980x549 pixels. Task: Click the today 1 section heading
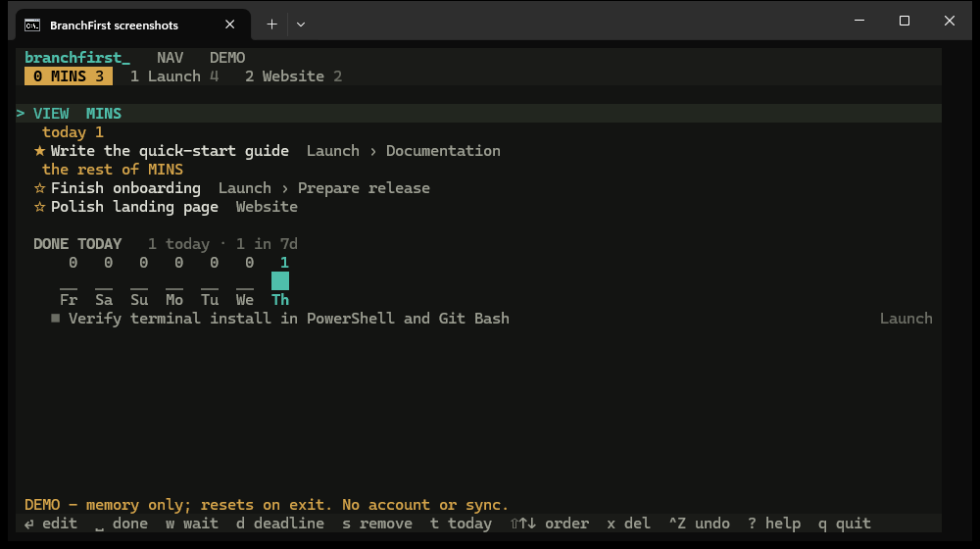[73, 132]
